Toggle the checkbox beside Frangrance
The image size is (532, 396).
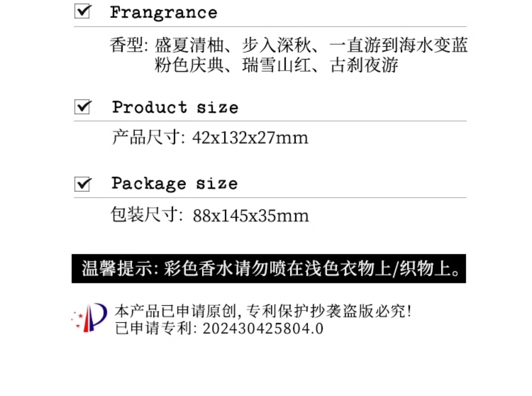(82, 11)
